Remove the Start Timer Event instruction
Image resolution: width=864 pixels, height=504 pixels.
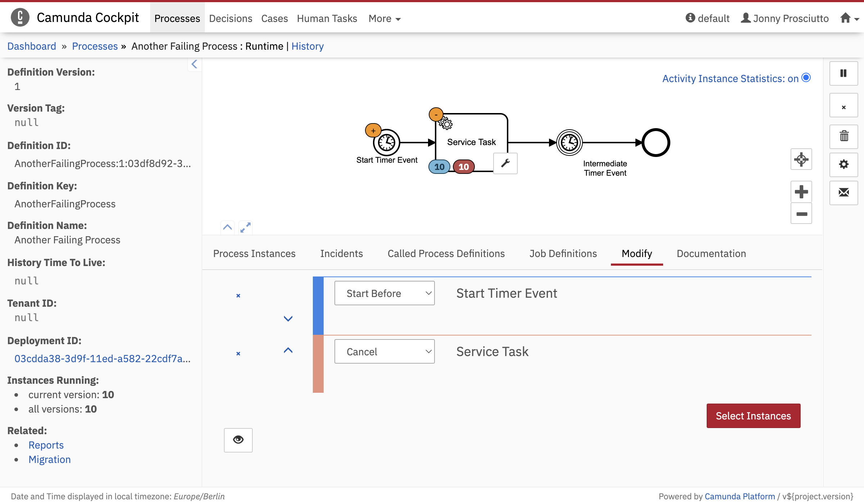pos(238,296)
